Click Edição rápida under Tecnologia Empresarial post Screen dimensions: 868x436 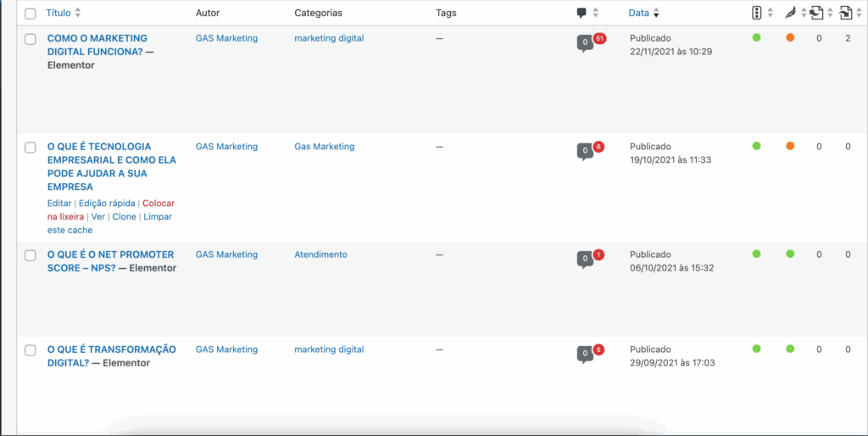point(106,204)
